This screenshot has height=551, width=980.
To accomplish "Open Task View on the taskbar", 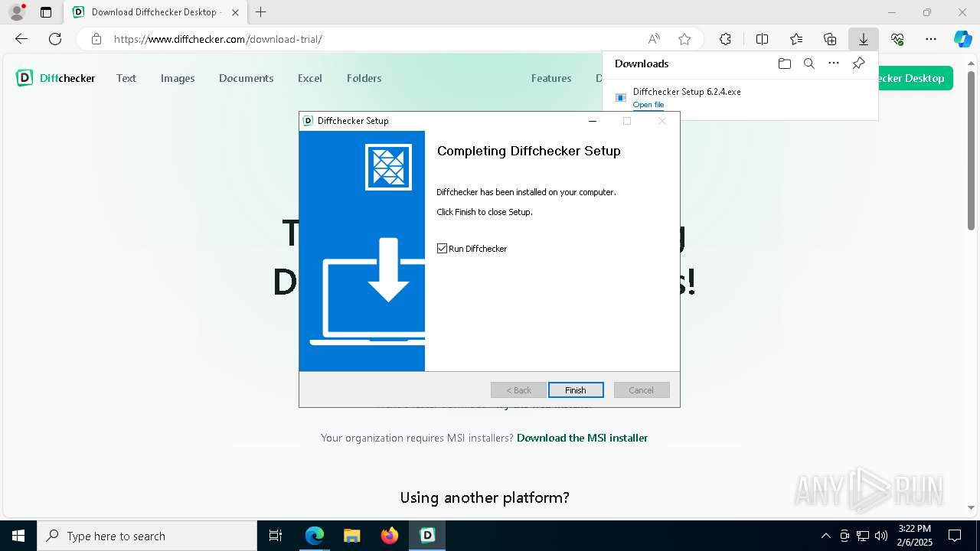I will pos(276,536).
